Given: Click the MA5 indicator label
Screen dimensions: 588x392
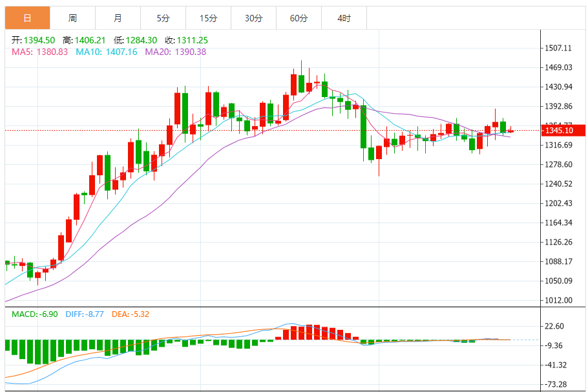Looking at the screenshot, I should [x=40, y=52].
